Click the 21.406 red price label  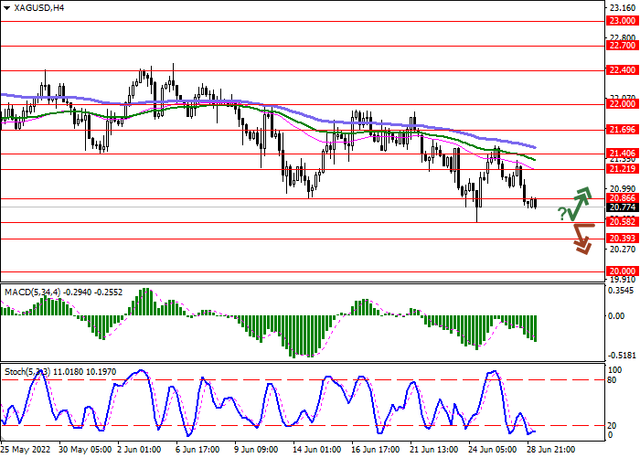click(621, 153)
